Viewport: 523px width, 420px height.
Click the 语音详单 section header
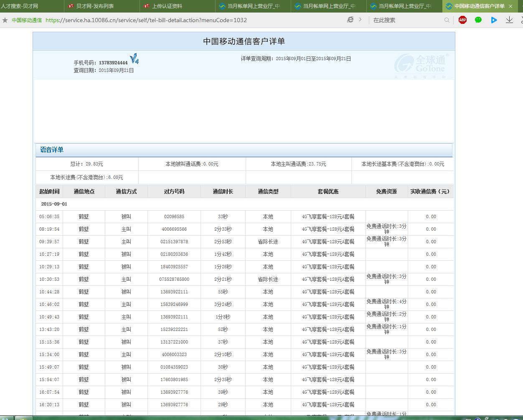click(x=52, y=150)
